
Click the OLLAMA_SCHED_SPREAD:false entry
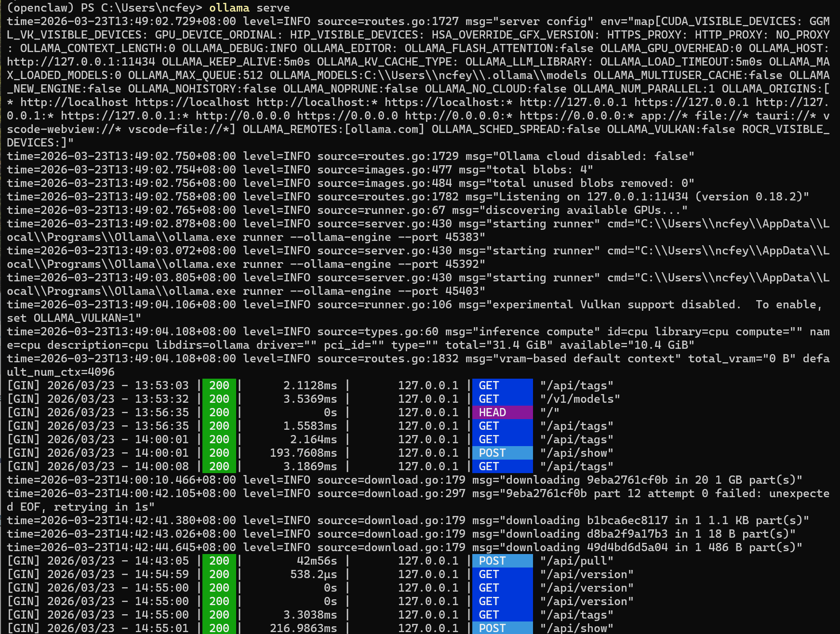coord(516,129)
